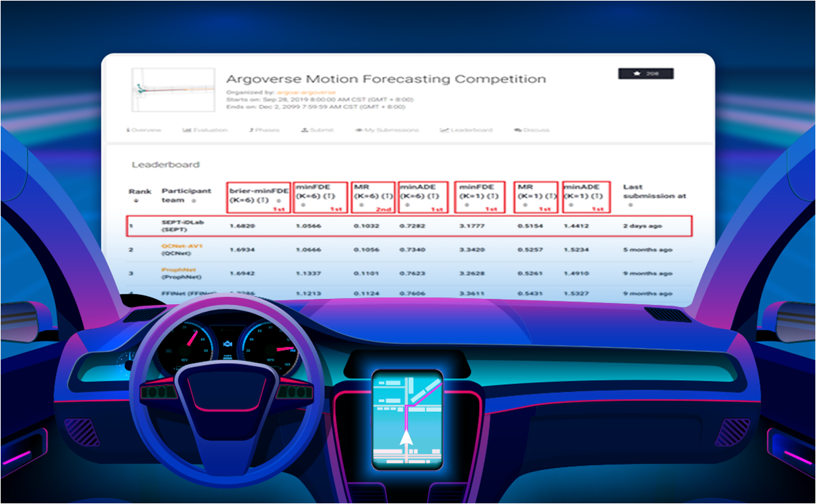The width and height of the screenshot is (816, 504).
Task: Click sort icon under minFDE (K=1)
Action: pyautogui.click(x=467, y=204)
